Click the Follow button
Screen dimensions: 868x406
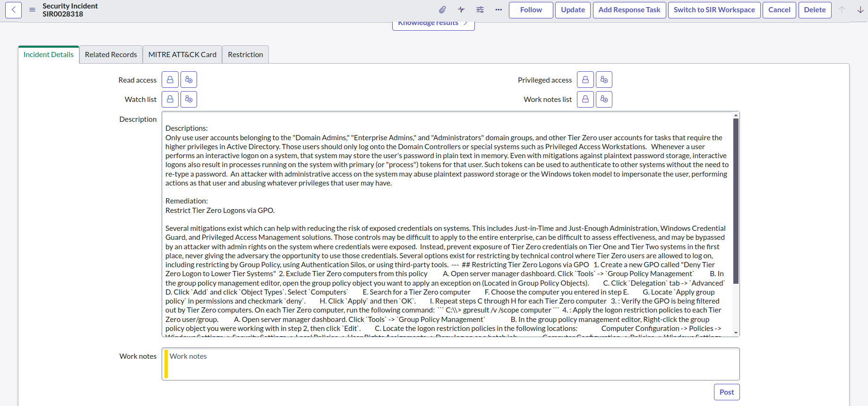[531, 10]
